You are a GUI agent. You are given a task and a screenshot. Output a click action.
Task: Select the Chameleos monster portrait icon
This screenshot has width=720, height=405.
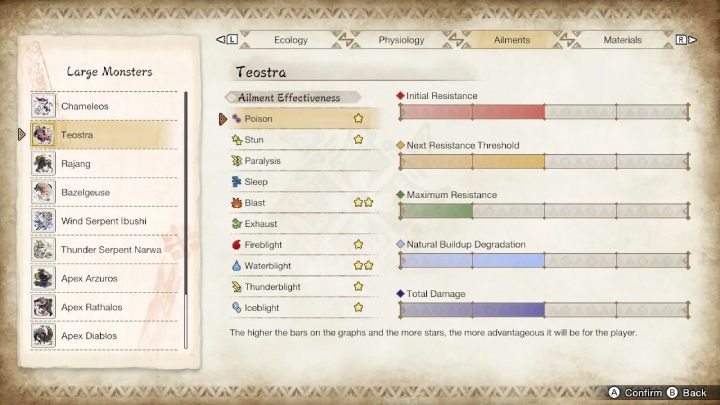click(43, 105)
